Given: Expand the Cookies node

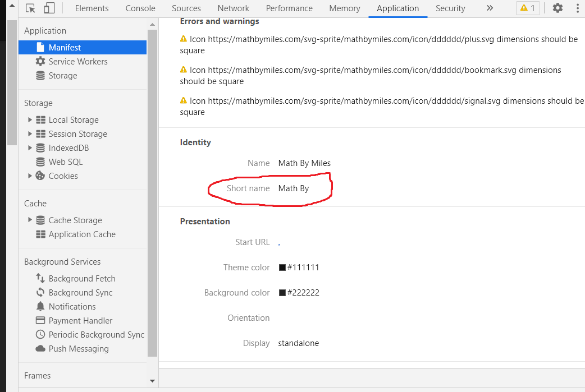Looking at the screenshot, I should pos(30,176).
